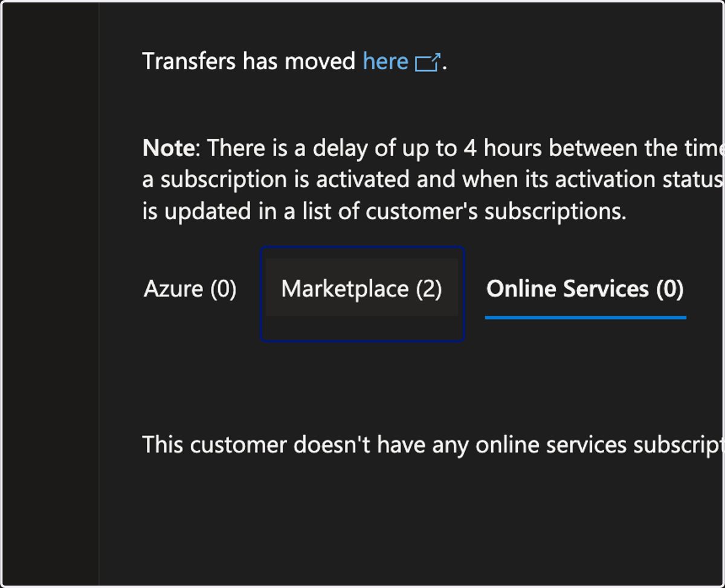Click the dark left sidebar panel
The width and height of the screenshot is (725, 588).
pyautogui.click(x=50, y=294)
